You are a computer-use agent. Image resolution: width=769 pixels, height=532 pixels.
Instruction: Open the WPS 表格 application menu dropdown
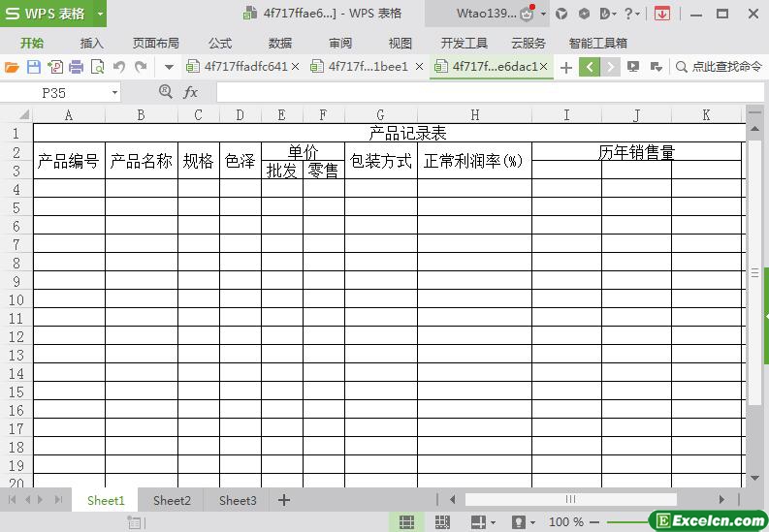point(100,14)
